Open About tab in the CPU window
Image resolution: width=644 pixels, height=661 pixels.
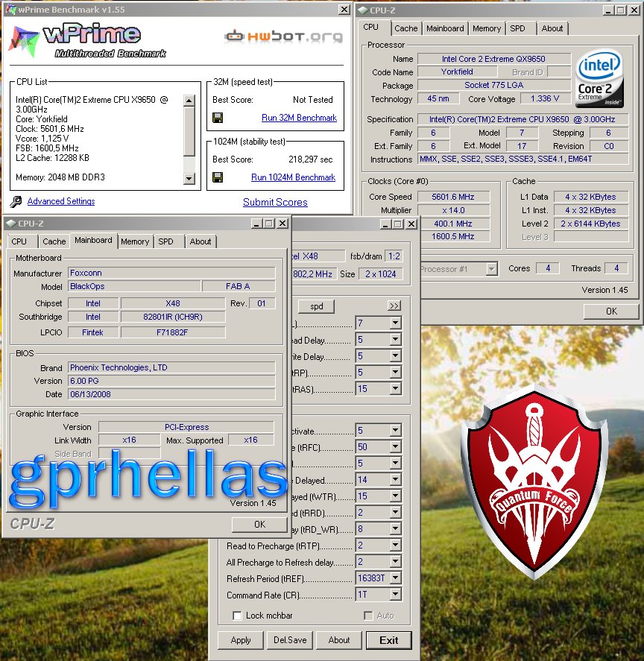(552, 28)
